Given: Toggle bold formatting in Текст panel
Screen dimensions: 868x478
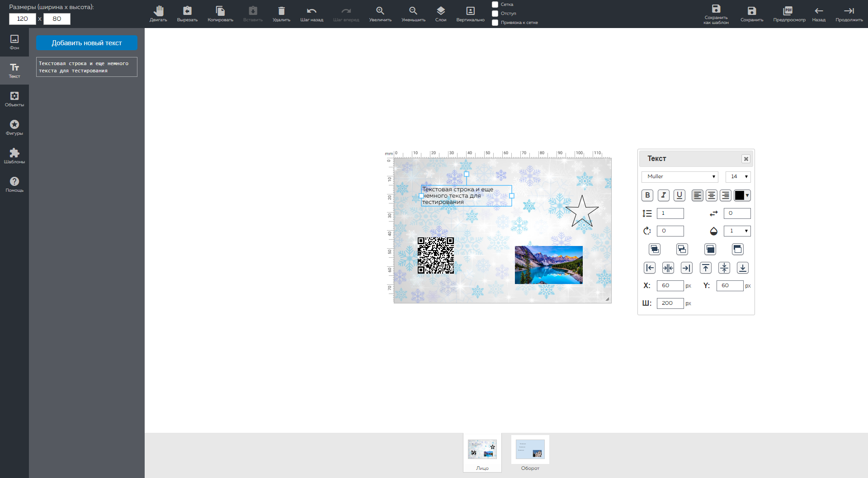Looking at the screenshot, I should tap(647, 195).
